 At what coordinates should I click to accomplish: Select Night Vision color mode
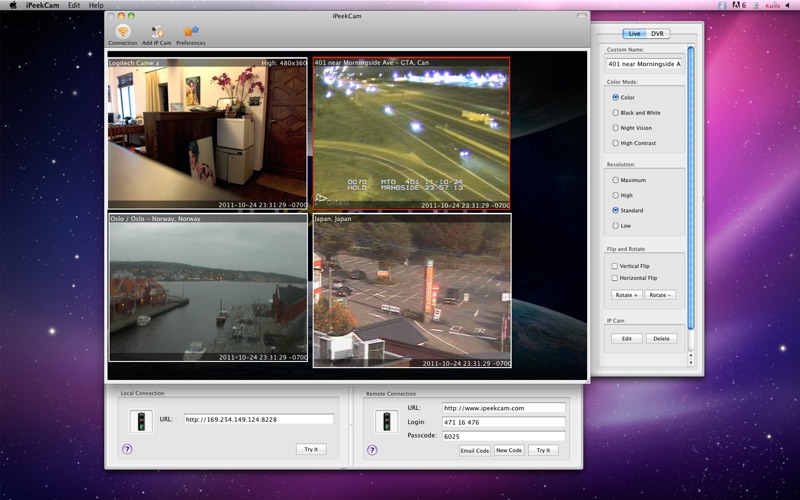pos(616,128)
